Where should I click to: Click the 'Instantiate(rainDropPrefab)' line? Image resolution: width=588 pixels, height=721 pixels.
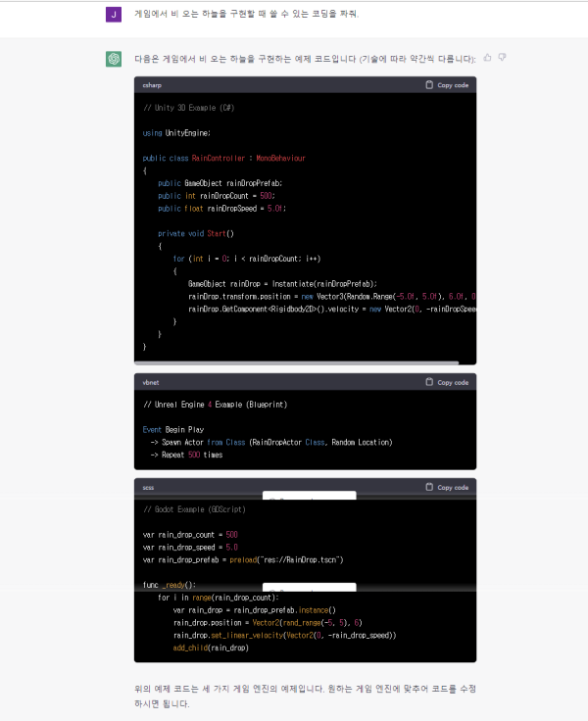pyautogui.click(x=282, y=284)
